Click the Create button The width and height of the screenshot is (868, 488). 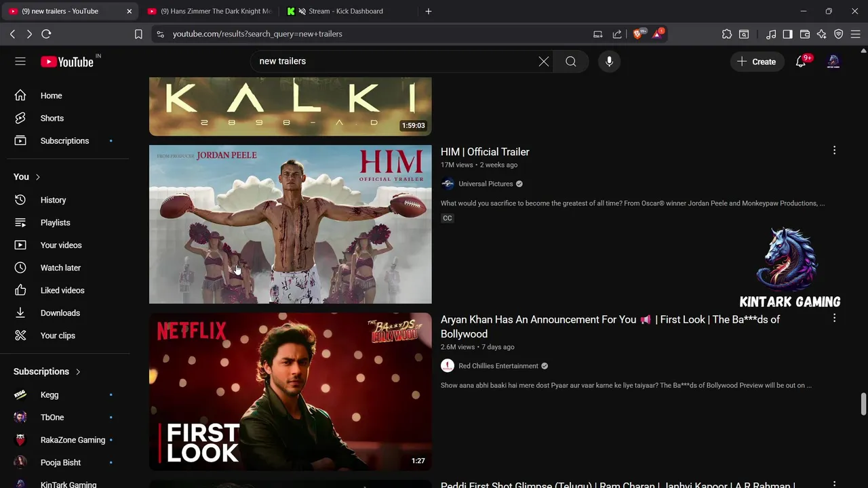tap(757, 62)
